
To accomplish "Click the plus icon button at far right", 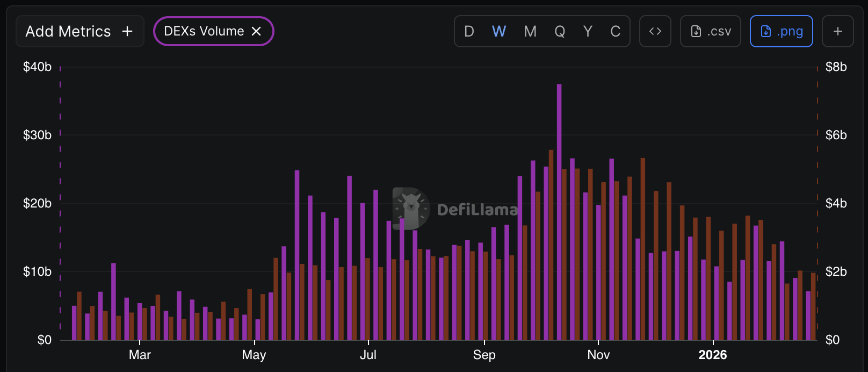I will coord(837,31).
